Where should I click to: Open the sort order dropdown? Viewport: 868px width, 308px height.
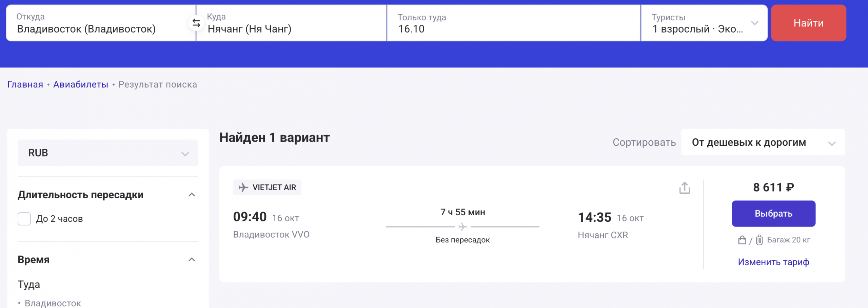[x=763, y=143]
